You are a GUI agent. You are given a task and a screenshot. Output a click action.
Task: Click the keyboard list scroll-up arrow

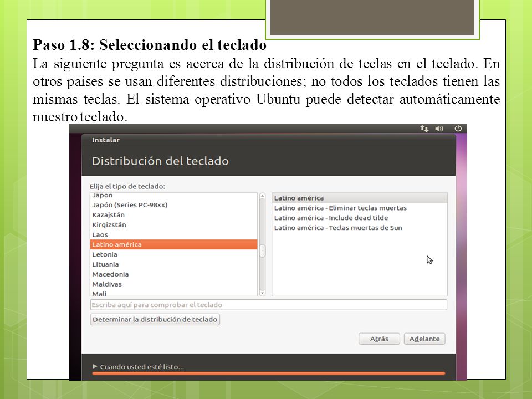point(262,196)
